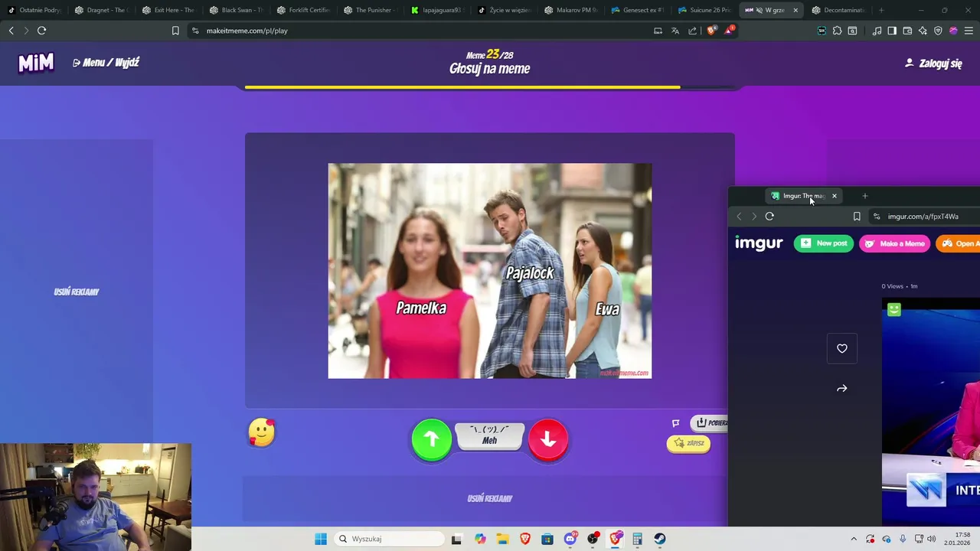The image size is (980, 551).
Task: Share this page via the share icon
Action: pyautogui.click(x=693, y=31)
